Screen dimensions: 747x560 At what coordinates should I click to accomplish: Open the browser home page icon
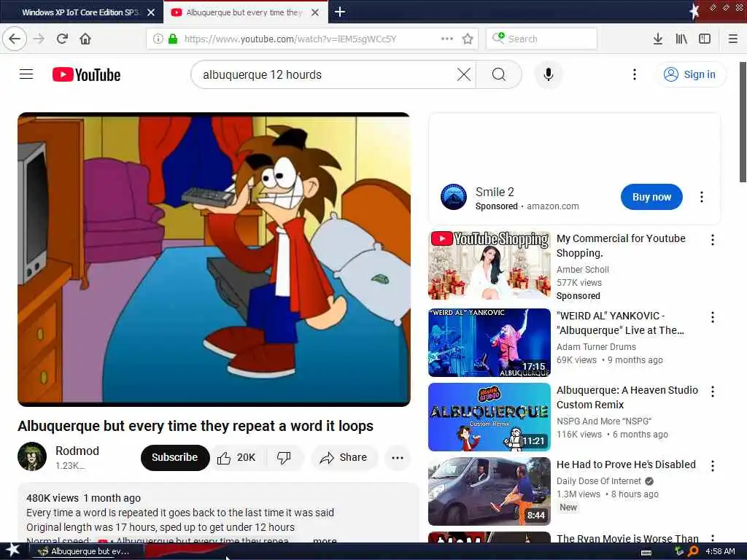click(x=85, y=39)
